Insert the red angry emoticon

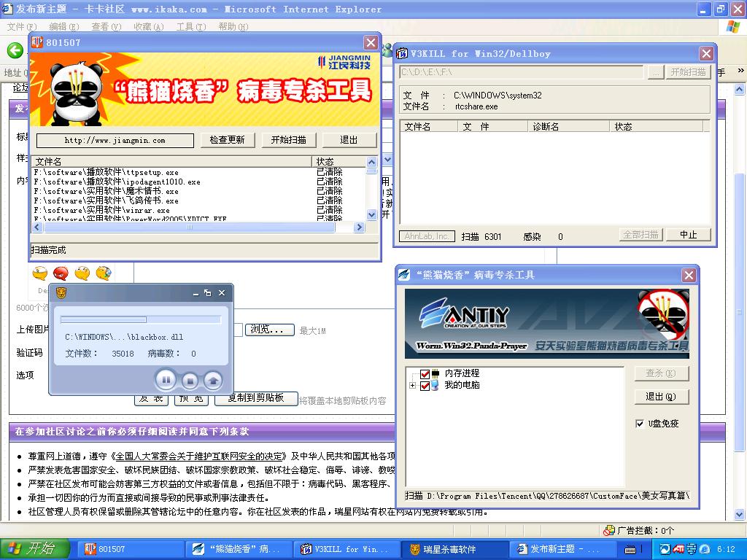tap(61, 273)
